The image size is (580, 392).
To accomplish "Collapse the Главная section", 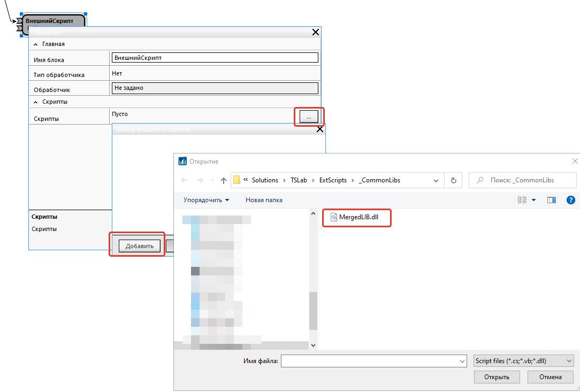I will [35, 44].
